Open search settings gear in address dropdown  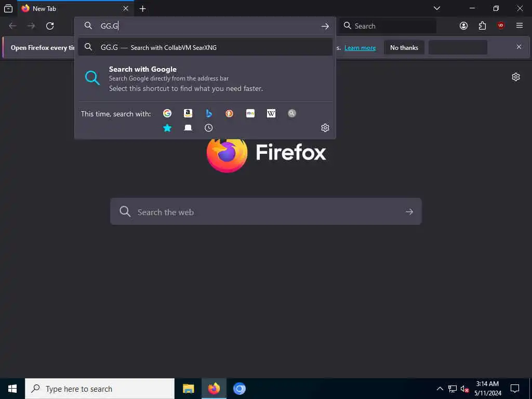pos(325,128)
